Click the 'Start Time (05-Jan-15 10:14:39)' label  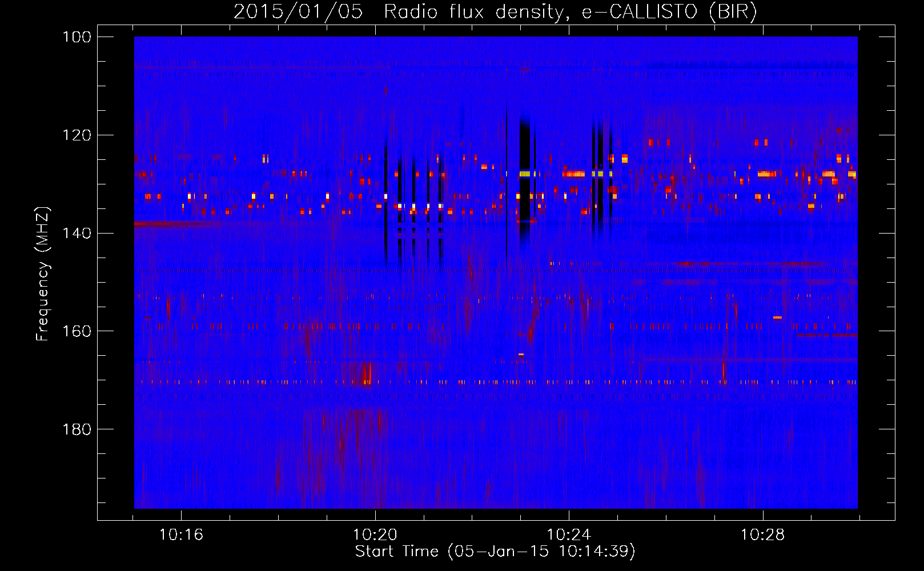click(495, 552)
